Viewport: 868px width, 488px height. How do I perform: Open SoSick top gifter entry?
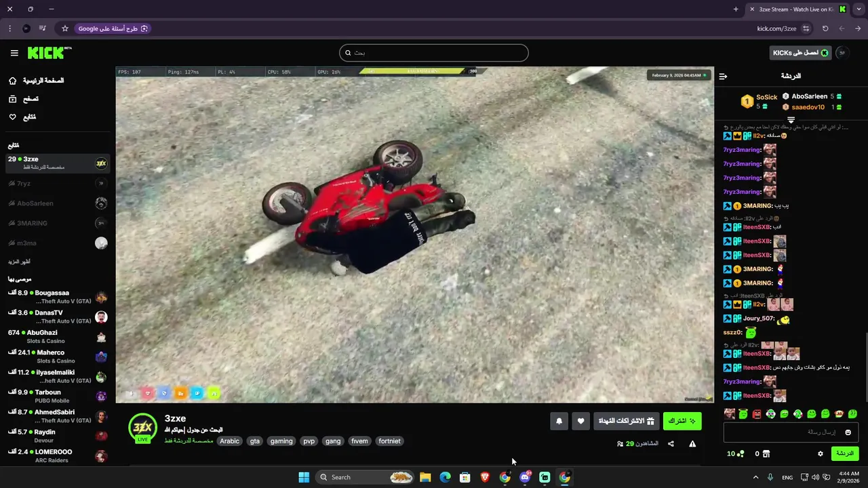tap(759, 102)
